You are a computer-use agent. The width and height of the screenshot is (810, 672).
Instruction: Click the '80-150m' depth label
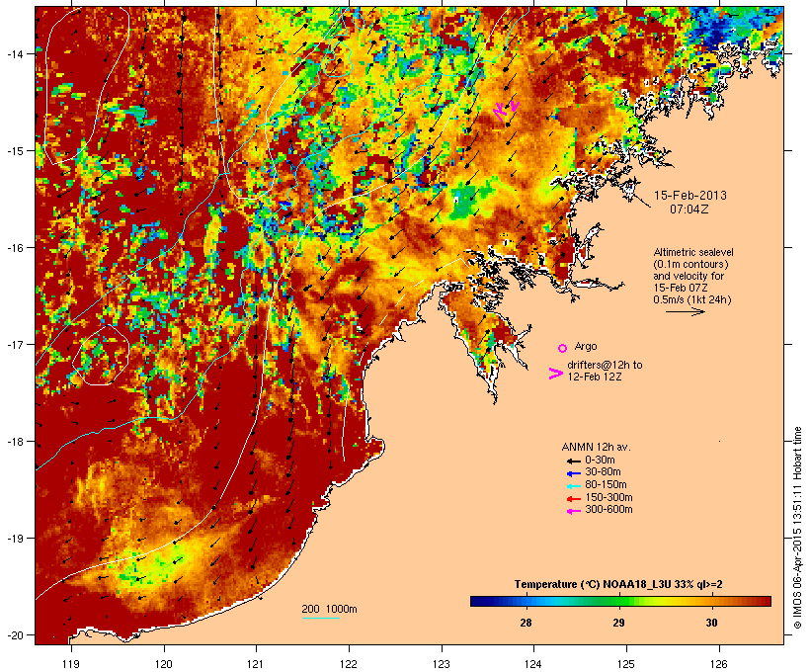[x=606, y=485]
